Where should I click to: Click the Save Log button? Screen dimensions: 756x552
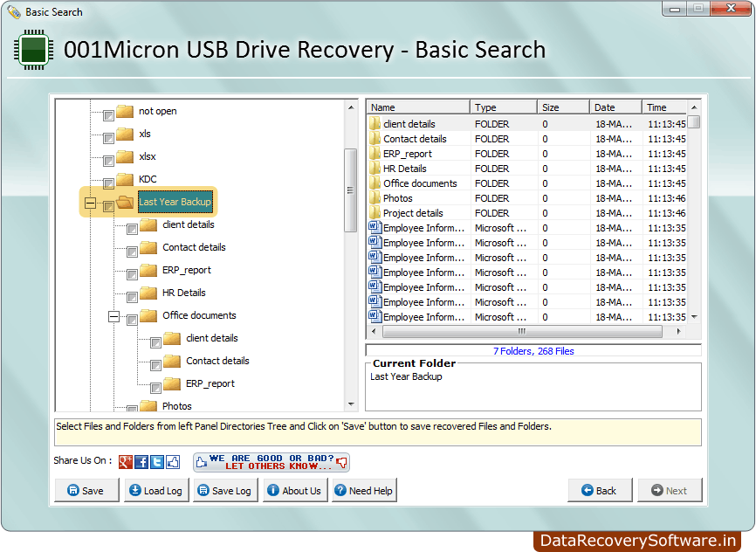(225, 490)
